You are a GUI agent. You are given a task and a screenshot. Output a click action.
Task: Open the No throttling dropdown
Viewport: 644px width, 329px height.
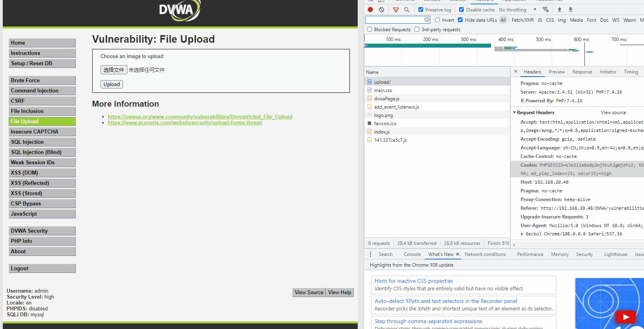517,9
